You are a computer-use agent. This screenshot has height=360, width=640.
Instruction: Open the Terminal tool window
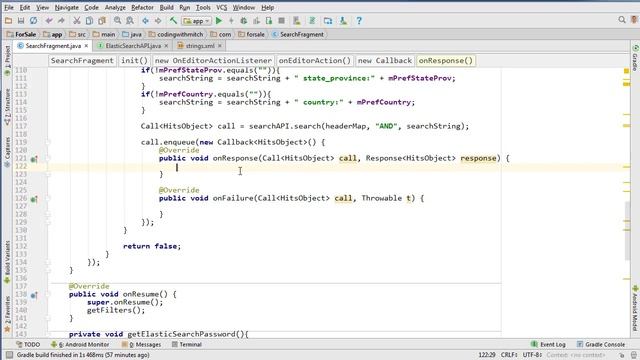[187, 344]
